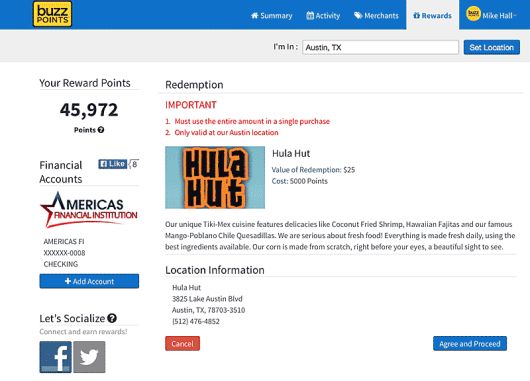This screenshot has width=530, height=381.
Task: Click the "Value of Redemption: $25" text
Action: point(313,170)
